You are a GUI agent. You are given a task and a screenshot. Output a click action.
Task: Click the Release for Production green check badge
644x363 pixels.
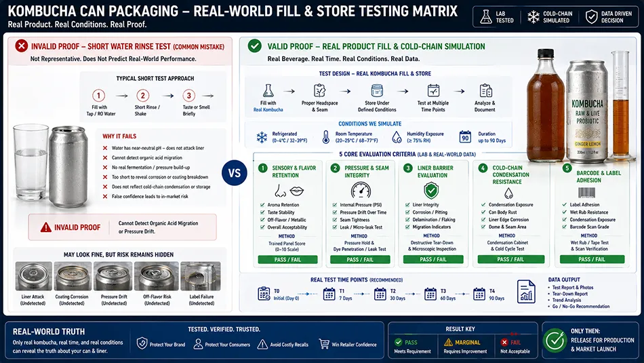tap(555, 341)
